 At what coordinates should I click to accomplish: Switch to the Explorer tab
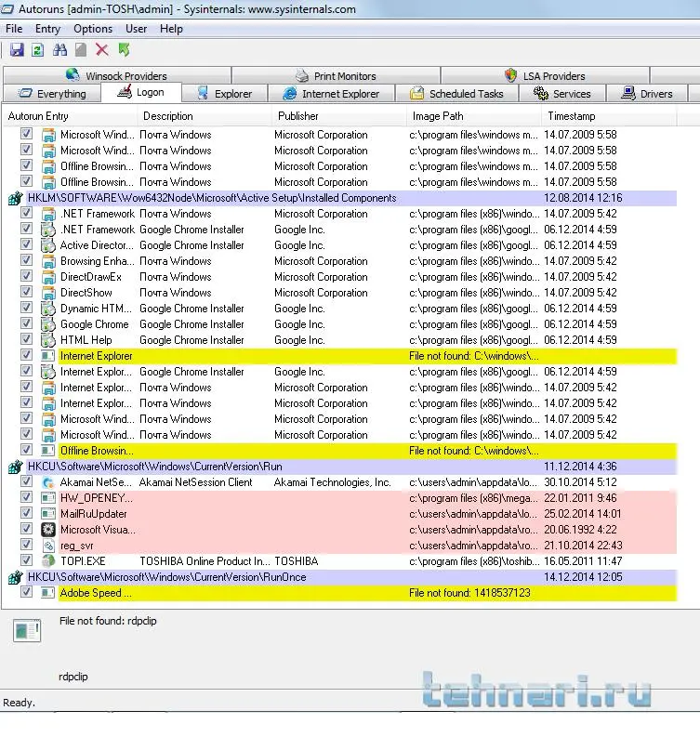[x=224, y=94]
